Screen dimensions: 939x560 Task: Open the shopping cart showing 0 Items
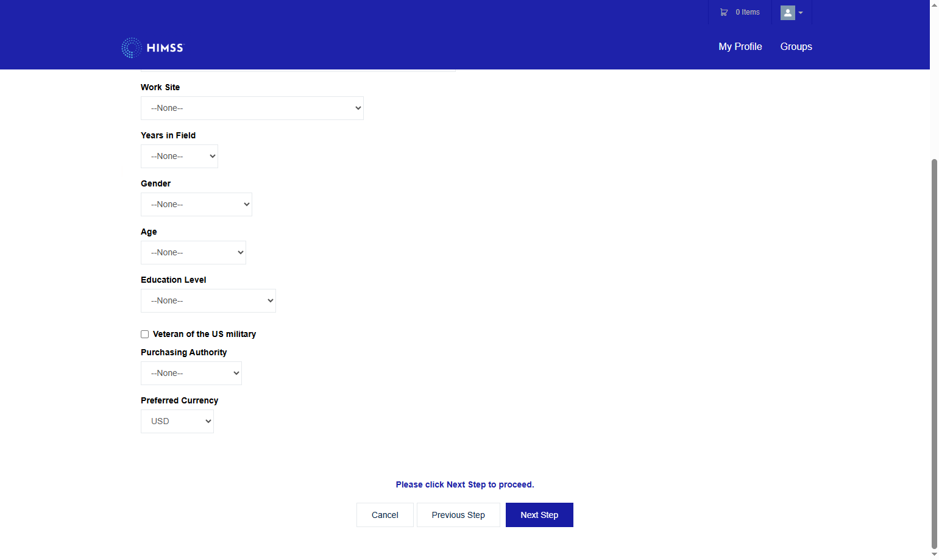(740, 12)
